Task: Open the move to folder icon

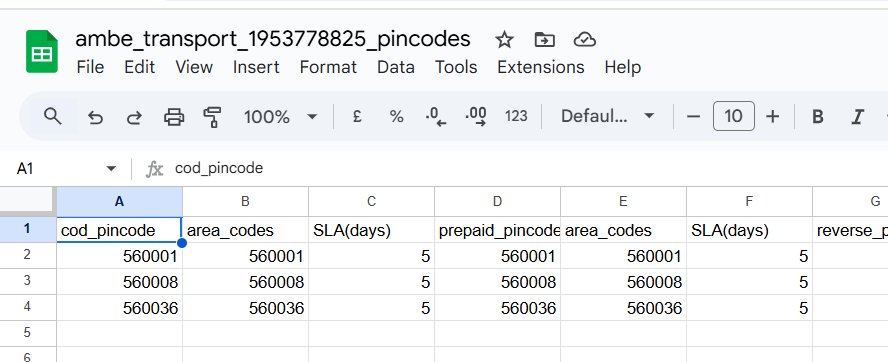Action: [x=544, y=40]
